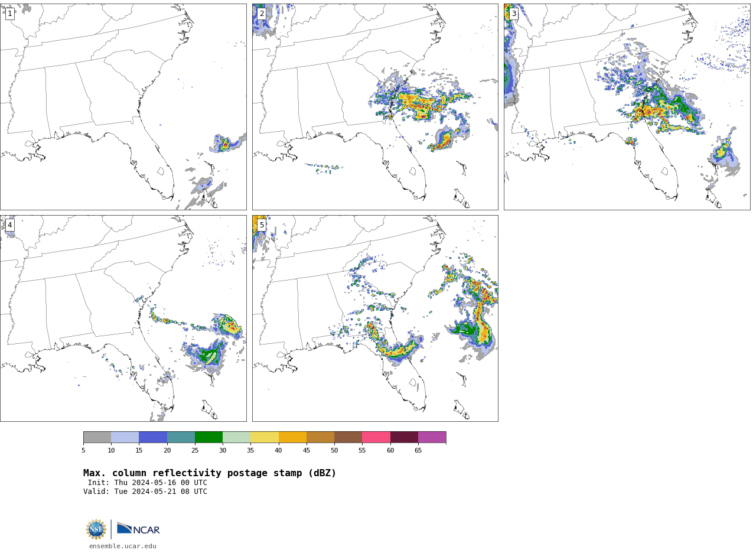Click the pale green 30-35 dBZ swatch
The height and width of the screenshot is (553, 756).
coord(237,437)
